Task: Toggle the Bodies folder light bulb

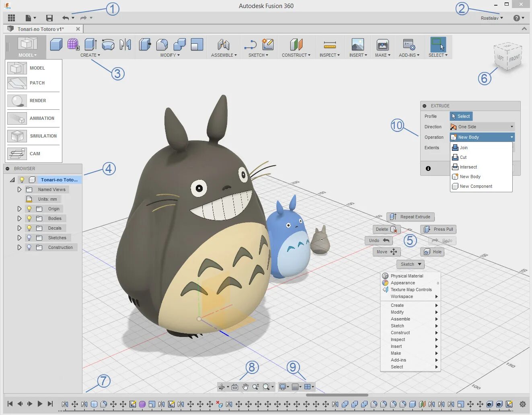Action: pos(29,218)
